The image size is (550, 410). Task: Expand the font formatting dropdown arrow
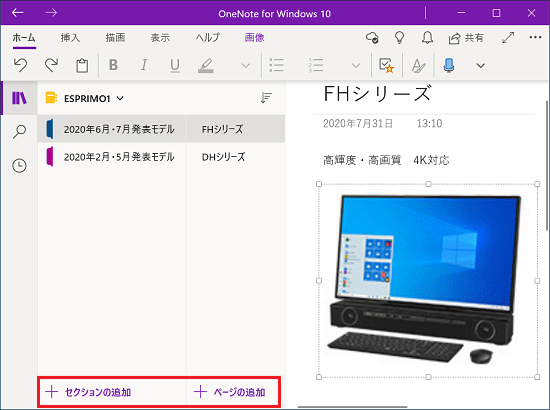(x=246, y=66)
